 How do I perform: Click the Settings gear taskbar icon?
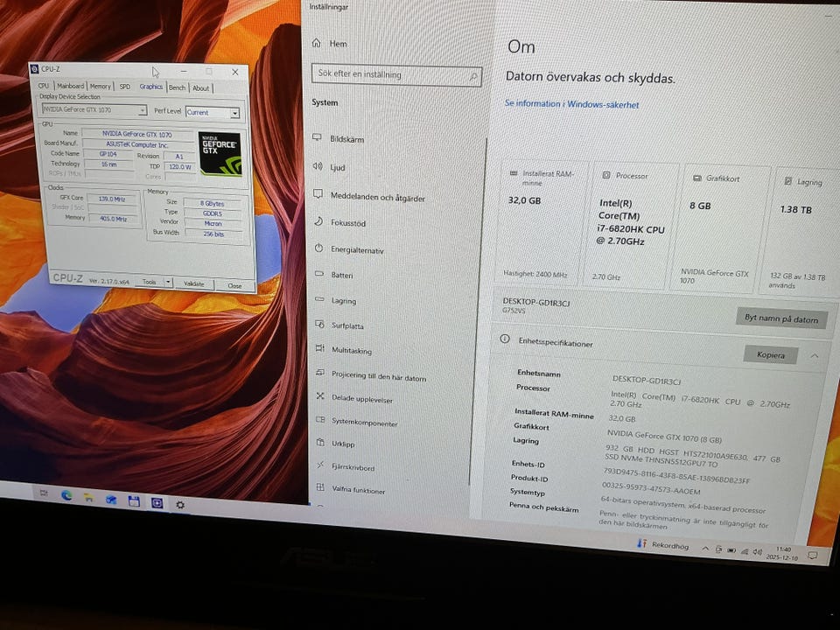[180, 505]
